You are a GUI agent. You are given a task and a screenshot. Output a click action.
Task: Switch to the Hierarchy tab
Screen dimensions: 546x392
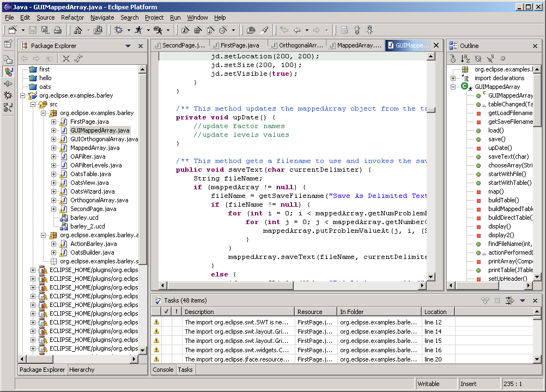82,370
